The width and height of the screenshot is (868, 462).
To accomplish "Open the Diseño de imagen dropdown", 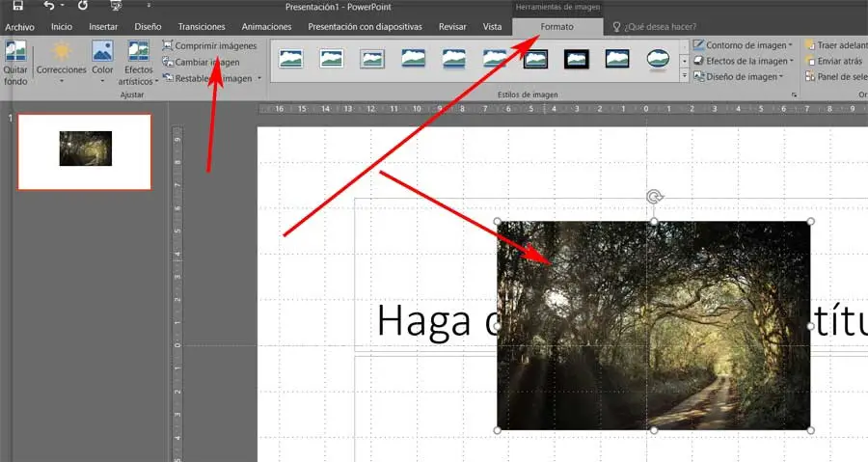I will pos(739,77).
